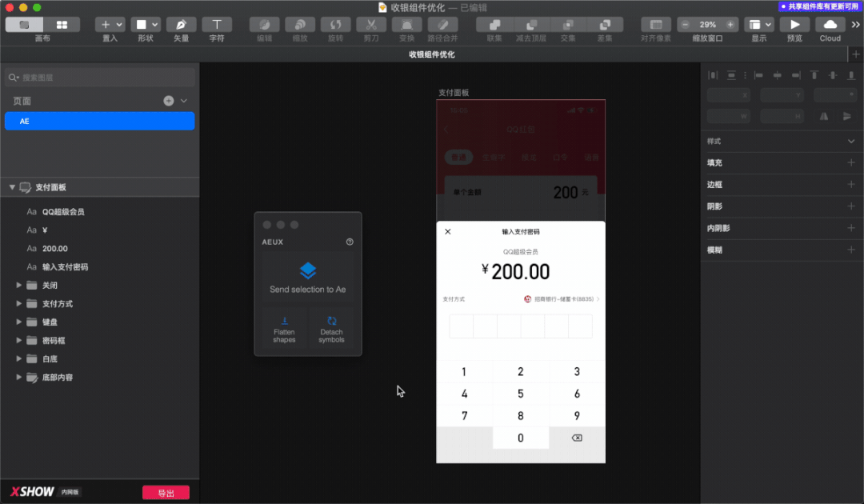The image size is (864, 504).
Task: Expand the 键盘 layer group
Action: click(x=18, y=322)
